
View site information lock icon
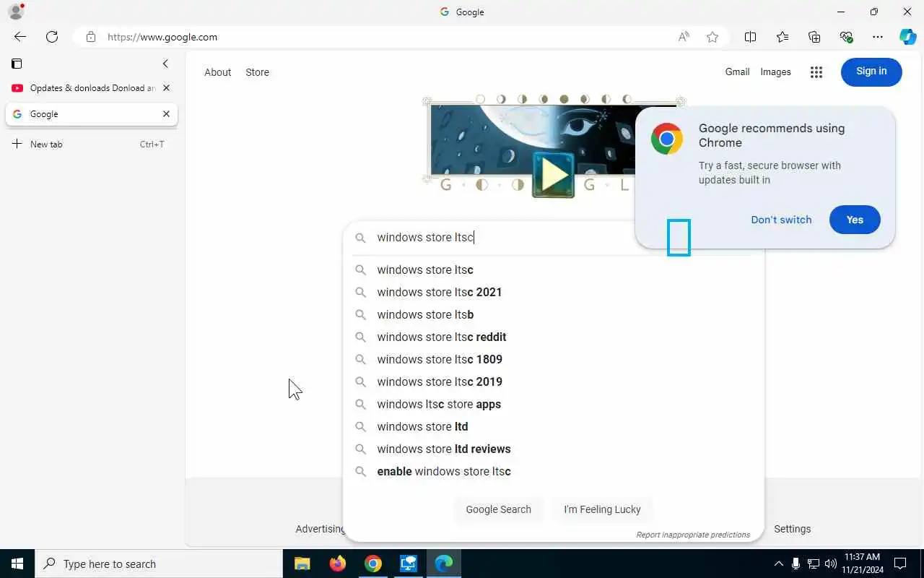click(90, 37)
